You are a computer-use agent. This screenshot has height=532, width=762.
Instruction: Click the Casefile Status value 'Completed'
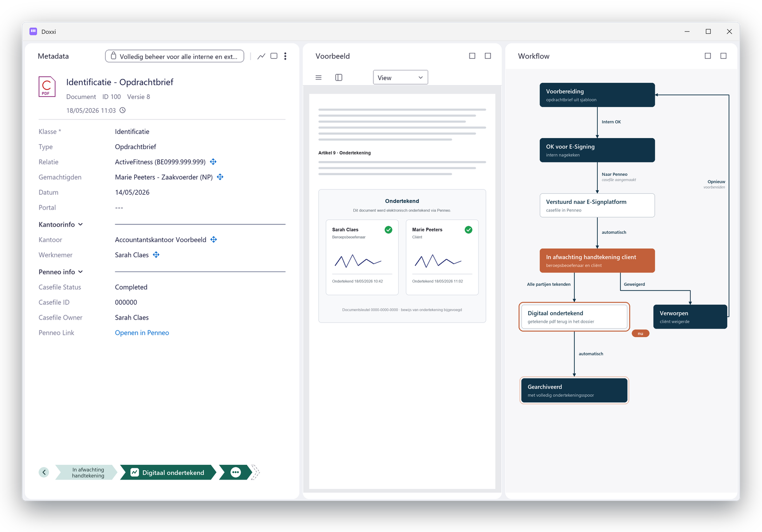click(x=131, y=287)
